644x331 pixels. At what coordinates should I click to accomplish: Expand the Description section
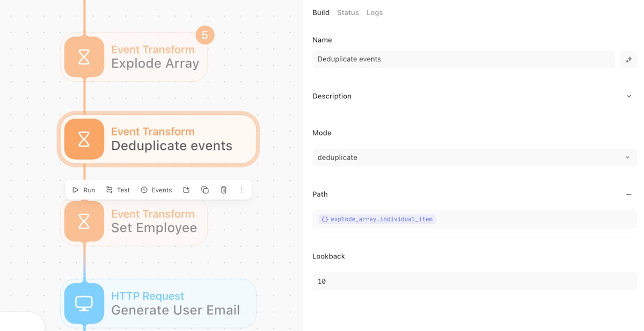(628, 96)
